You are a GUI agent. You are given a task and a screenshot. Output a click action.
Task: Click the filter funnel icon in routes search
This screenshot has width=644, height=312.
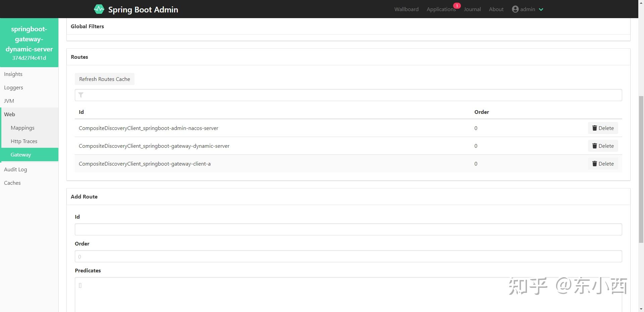coord(81,95)
